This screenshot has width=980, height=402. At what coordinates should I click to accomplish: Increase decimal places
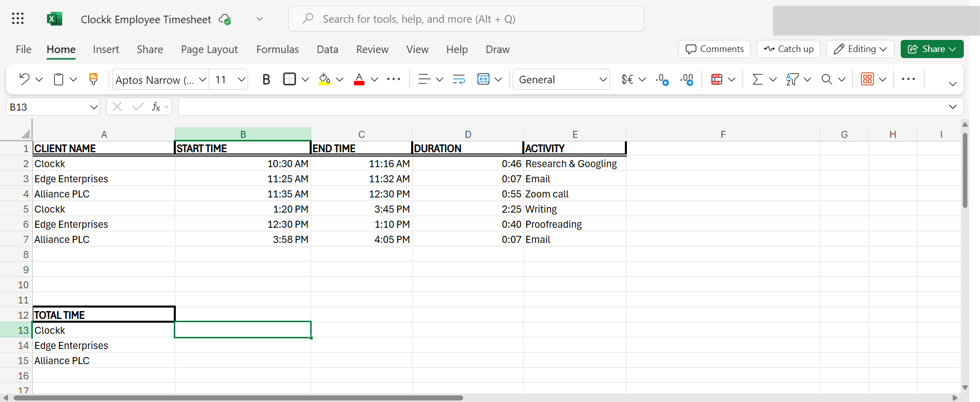click(x=687, y=79)
